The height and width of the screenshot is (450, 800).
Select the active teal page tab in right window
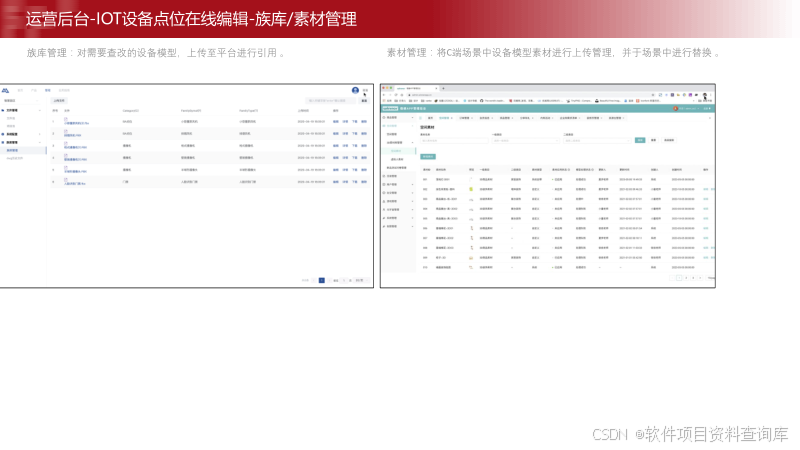[446, 118]
